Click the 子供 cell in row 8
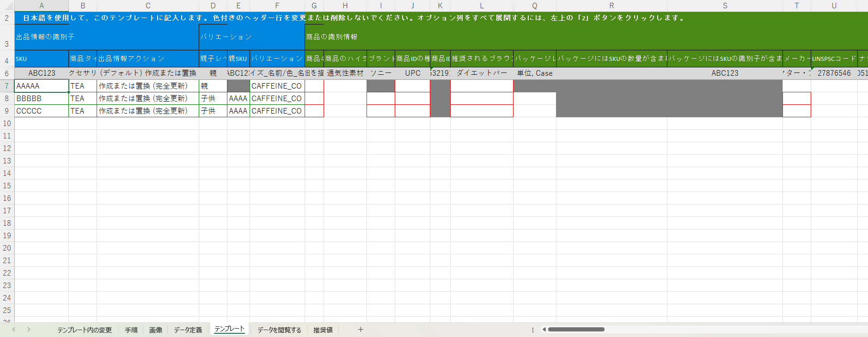Viewport: 868px width, 337px height. pyautogui.click(x=213, y=98)
